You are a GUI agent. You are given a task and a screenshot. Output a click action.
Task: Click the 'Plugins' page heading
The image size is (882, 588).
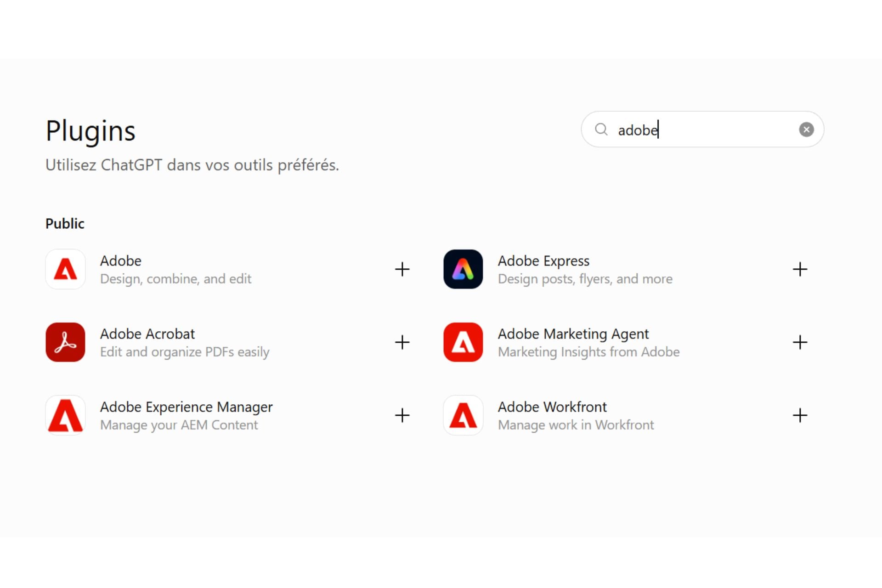90,131
